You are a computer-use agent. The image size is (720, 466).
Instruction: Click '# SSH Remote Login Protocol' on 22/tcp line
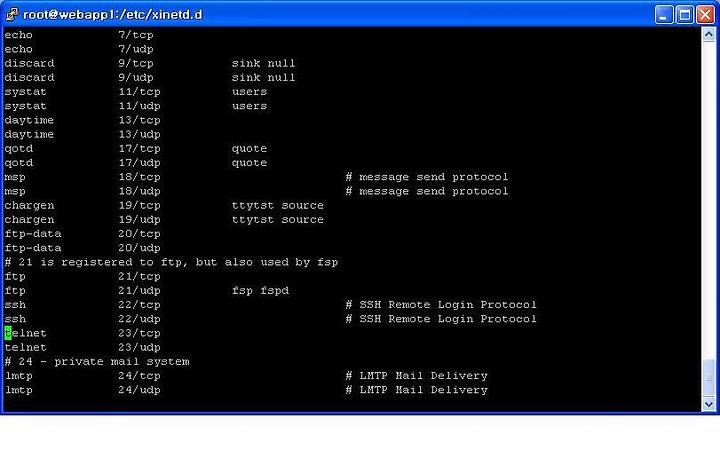click(x=441, y=305)
